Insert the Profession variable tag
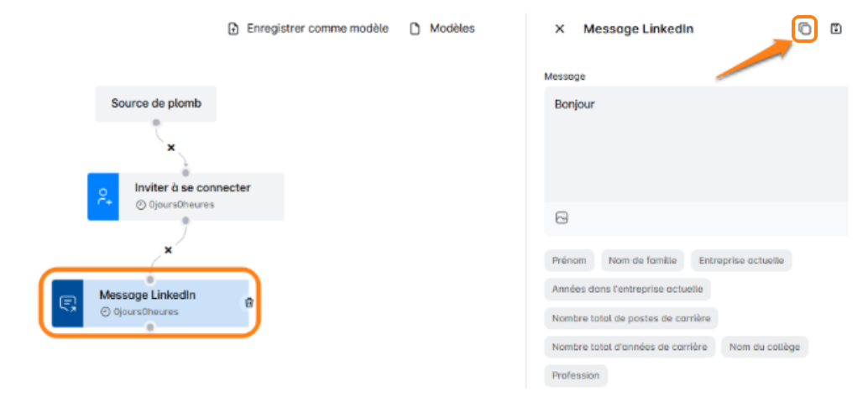This screenshot has height=418, width=868. pos(576,375)
